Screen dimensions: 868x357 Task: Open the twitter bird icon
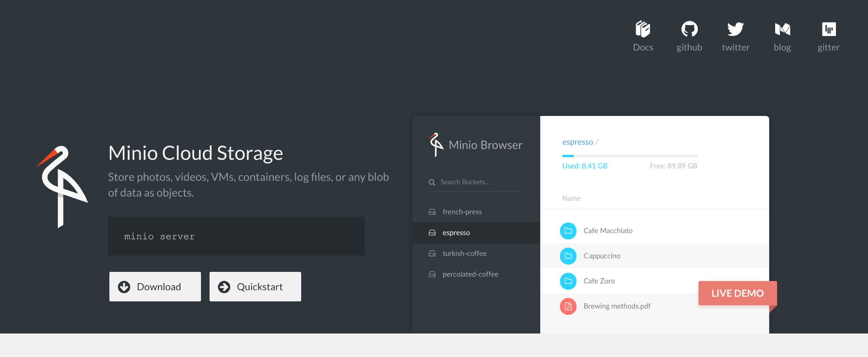736,29
